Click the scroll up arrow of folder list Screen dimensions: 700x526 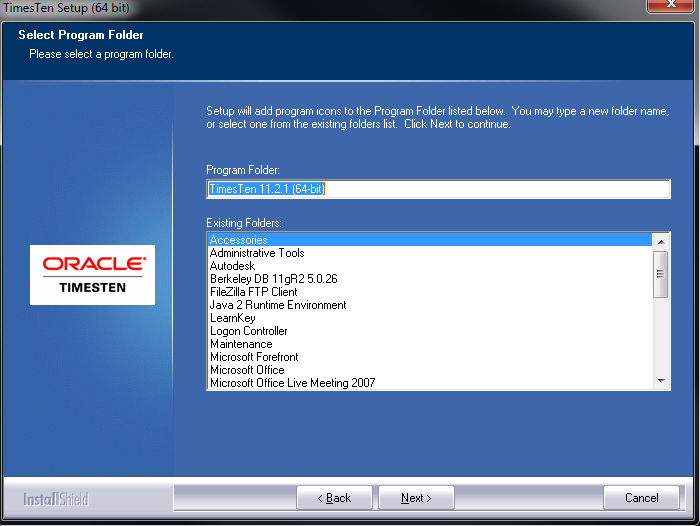(661, 242)
